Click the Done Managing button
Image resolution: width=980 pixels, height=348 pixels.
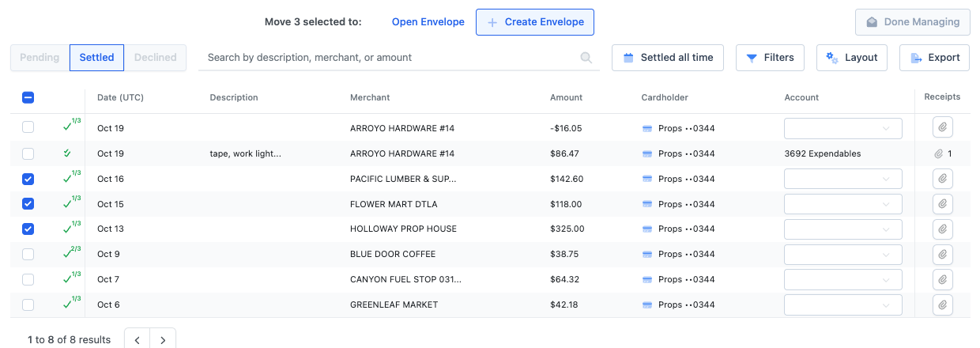click(913, 22)
